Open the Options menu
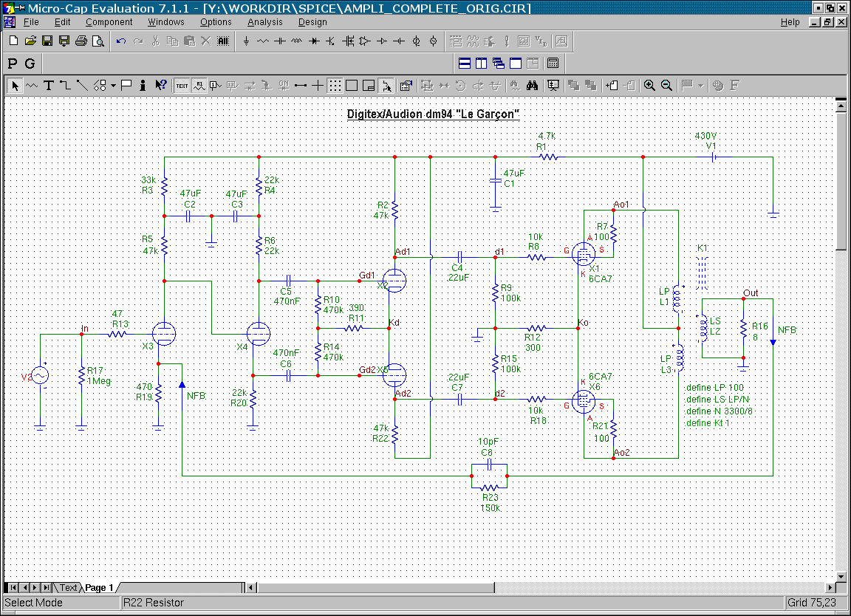This screenshot has height=616, width=851. coord(216,22)
